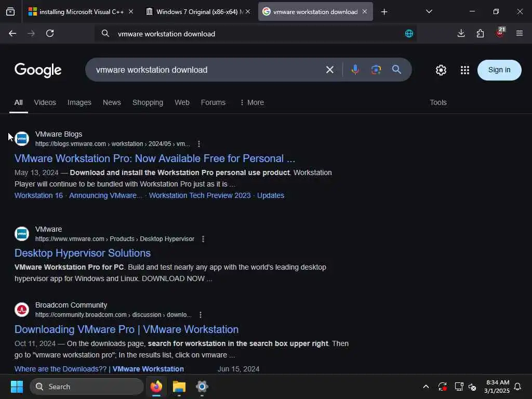Go to Google homepage logo
The height and width of the screenshot is (399, 532).
click(38, 70)
